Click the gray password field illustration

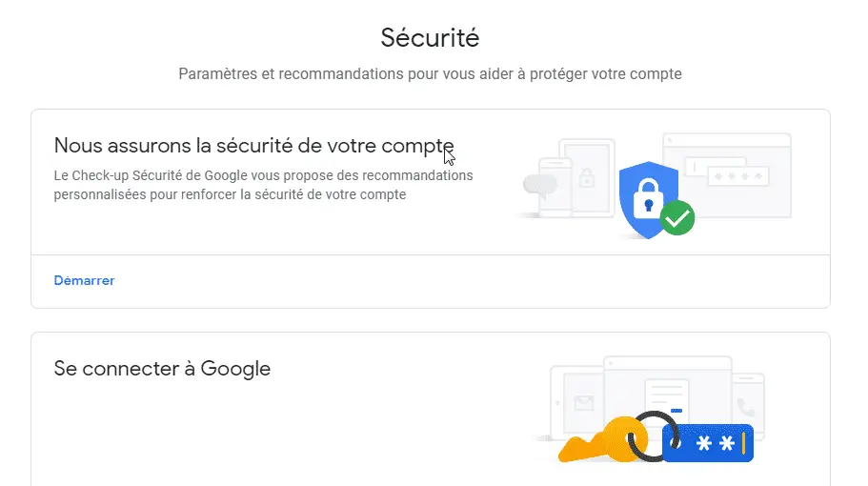(x=737, y=176)
